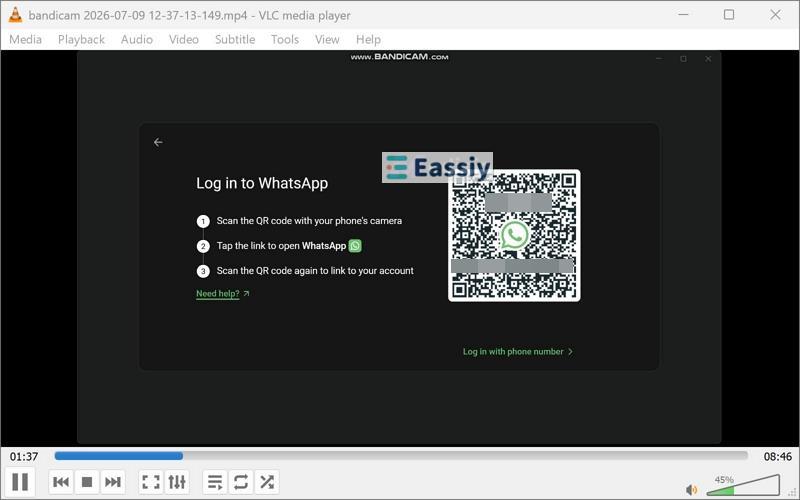Image resolution: width=800 pixels, height=500 pixels.
Task: Pause the video playback
Action: point(20,482)
